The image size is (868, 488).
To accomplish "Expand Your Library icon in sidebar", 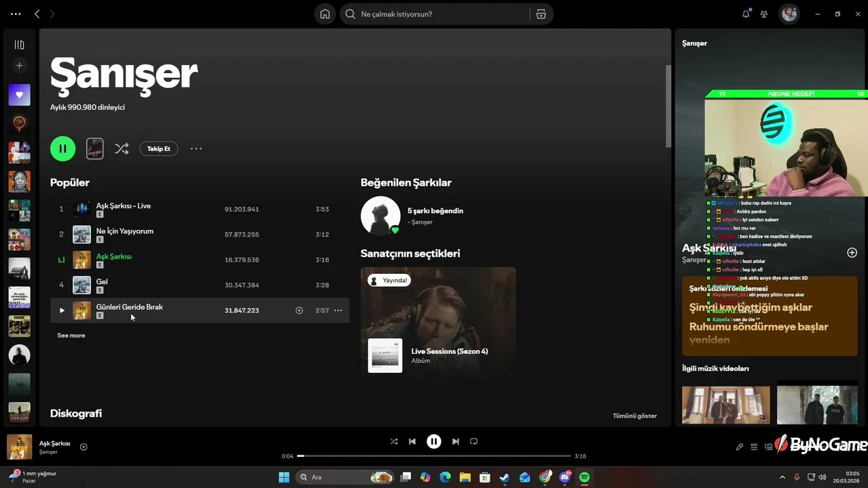I will 19,45.
